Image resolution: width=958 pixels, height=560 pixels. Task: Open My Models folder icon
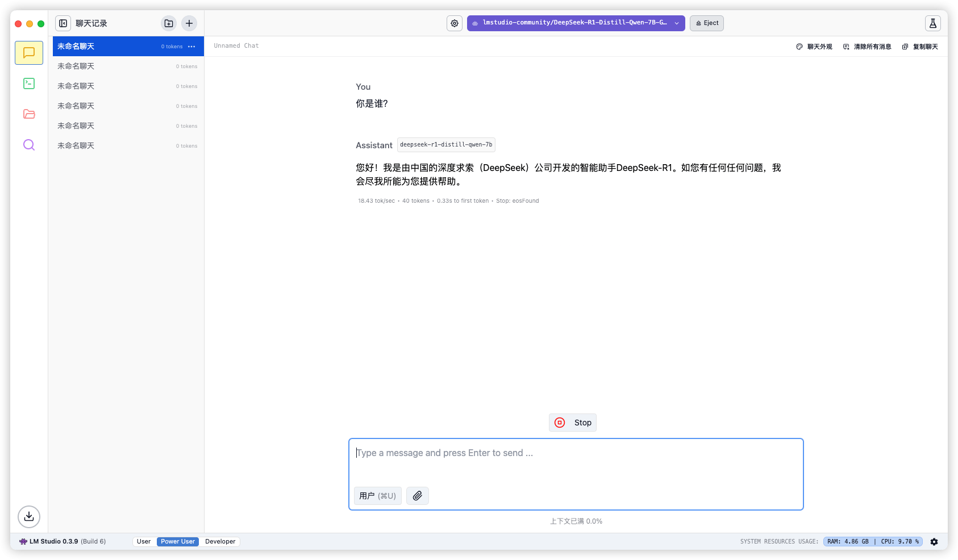29,114
